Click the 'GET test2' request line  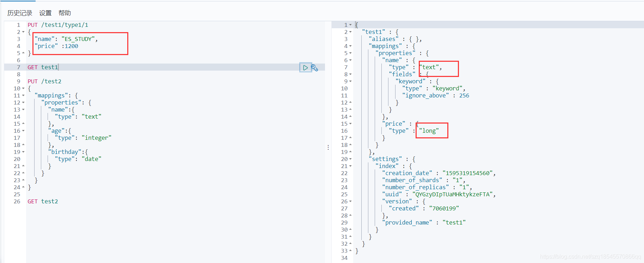[x=43, y=201]
